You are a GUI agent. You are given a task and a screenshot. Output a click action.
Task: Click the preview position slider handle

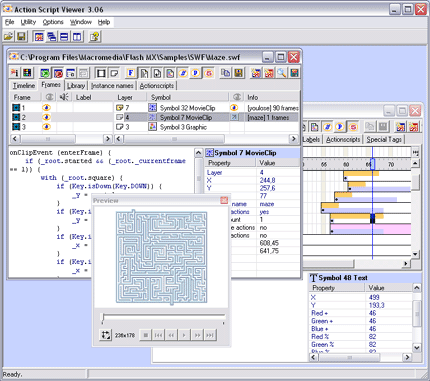pyautogui.click(x=103, y=318)
